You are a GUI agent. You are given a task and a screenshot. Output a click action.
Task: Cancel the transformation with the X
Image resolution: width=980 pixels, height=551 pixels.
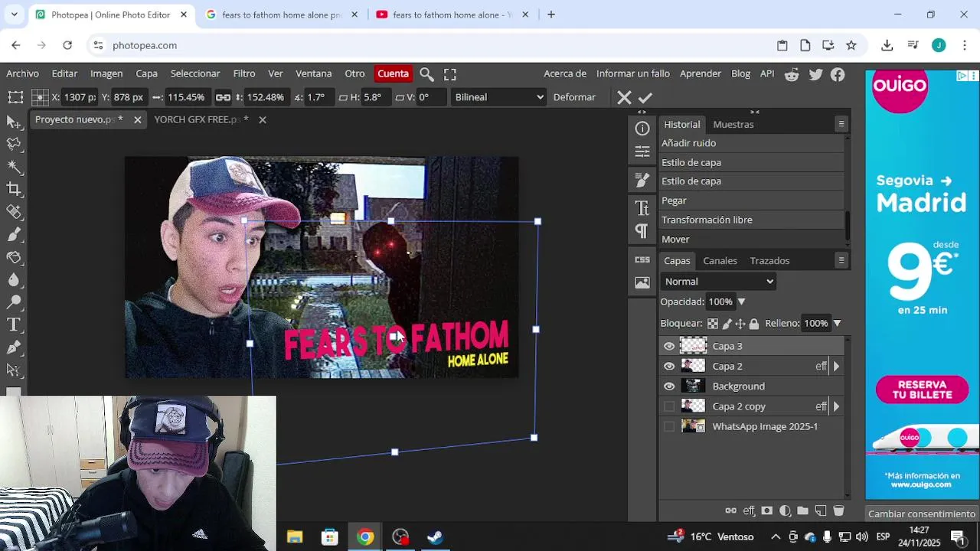624,98
